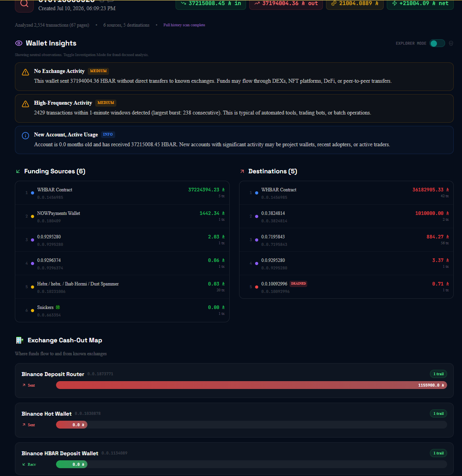This screenshot has height=476, width=462.
Task: Toggle the Explorer Mode switch
Action: (x=437, y=43)
